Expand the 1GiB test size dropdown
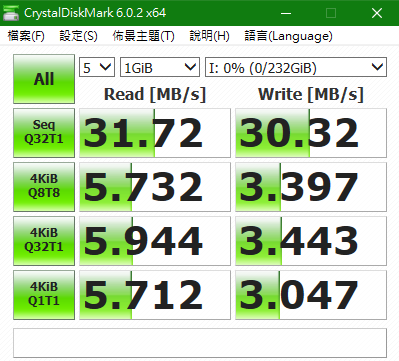 coord(160,67)
